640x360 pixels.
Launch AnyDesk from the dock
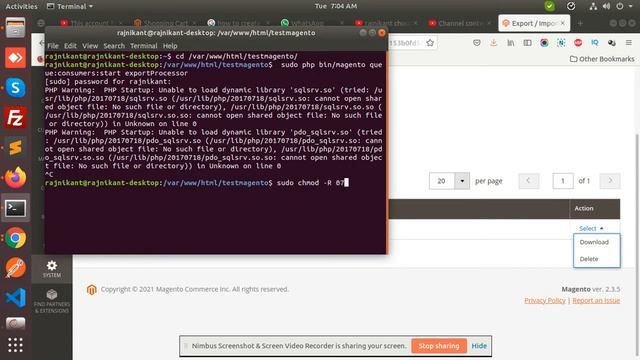pos(16,58)
